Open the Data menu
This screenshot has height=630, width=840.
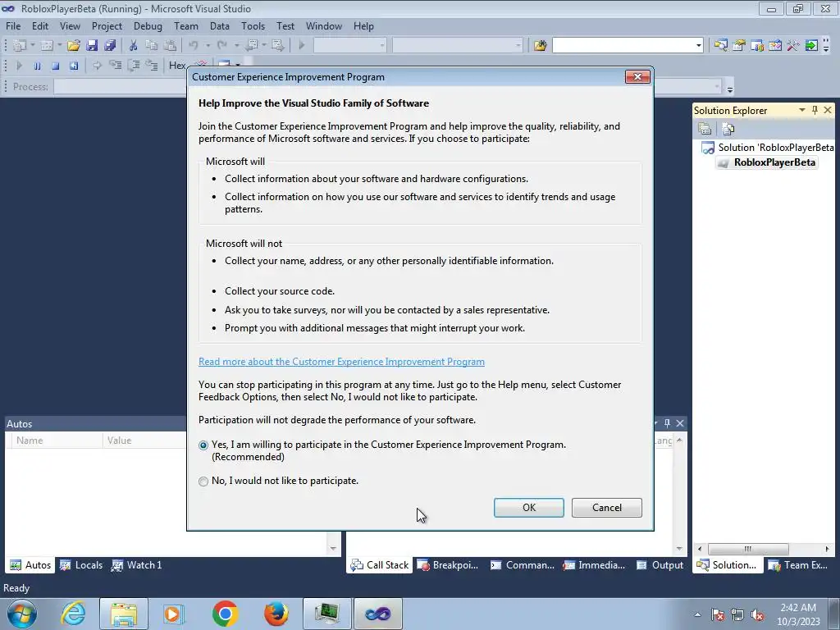(220, 25)
